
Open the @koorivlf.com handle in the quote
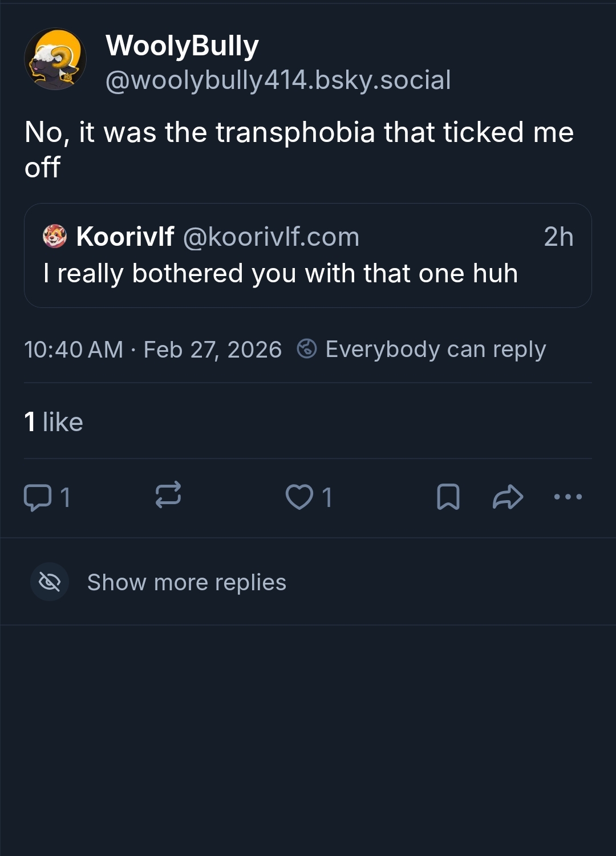coord(271,237)
